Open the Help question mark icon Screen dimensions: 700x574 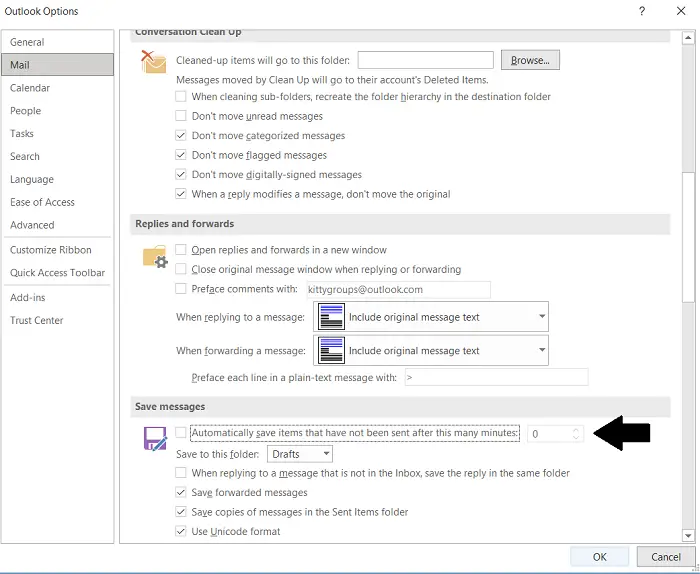point(642,11)
